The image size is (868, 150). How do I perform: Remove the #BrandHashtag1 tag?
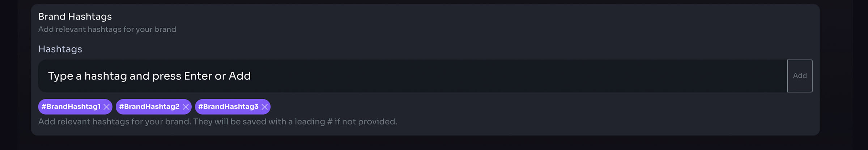point(106,107)
